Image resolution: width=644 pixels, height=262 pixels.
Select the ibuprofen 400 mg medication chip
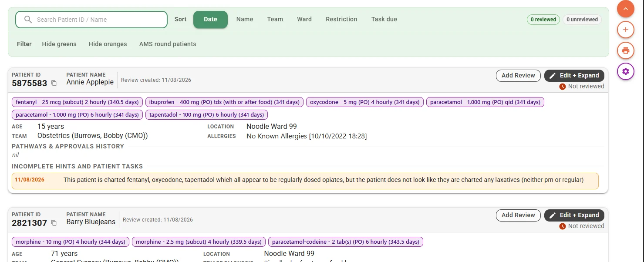coord(224,102)
